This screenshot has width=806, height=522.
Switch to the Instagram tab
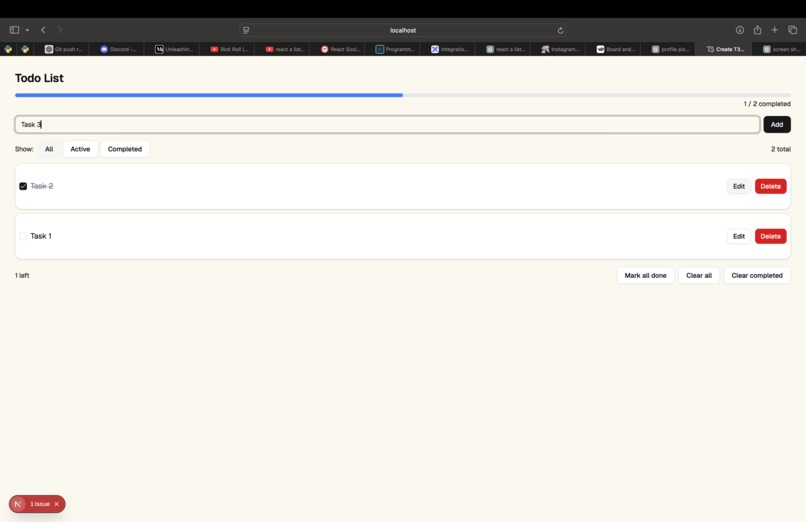[560, 49]
